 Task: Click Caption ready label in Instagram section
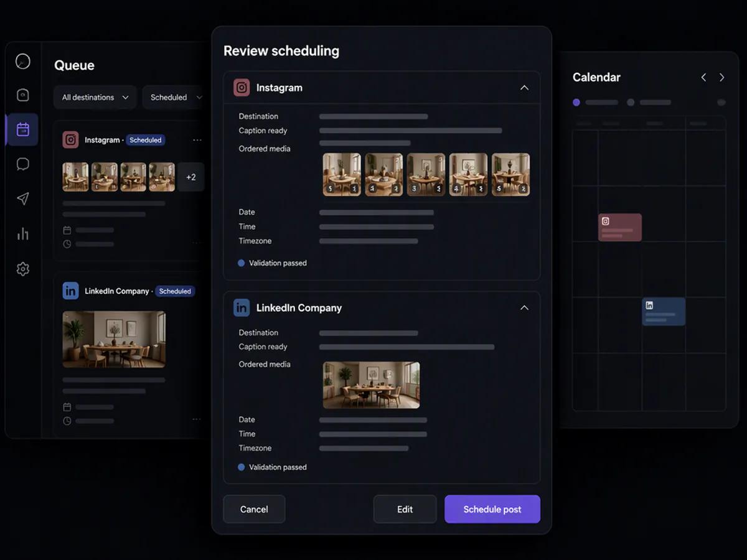coord(263,131)
